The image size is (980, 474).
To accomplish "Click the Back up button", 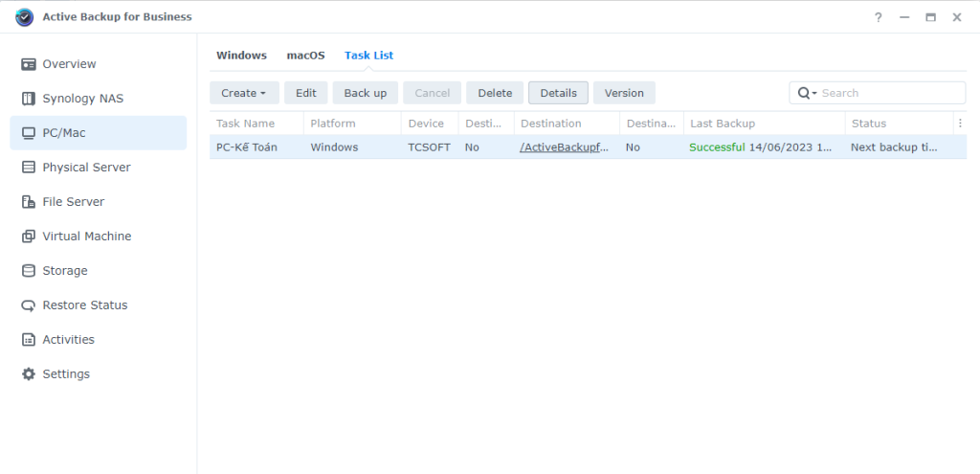I will click(365, 93).
